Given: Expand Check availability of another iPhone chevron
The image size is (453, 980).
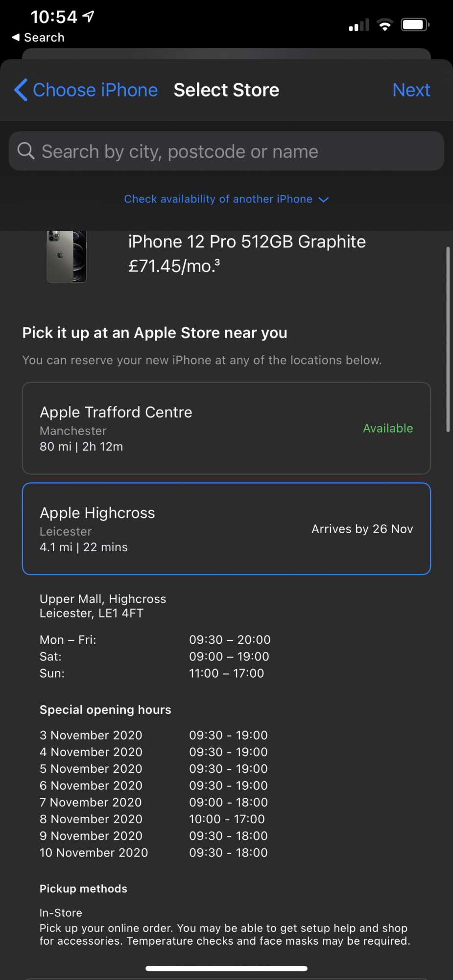Looking at the screenshot, I should (x=323, y=199).
